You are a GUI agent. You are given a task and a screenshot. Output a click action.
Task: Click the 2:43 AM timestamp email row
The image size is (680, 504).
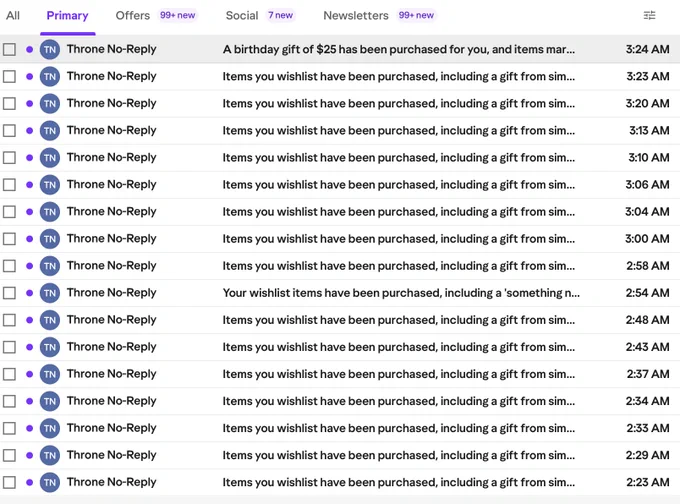tap(340, 347)
